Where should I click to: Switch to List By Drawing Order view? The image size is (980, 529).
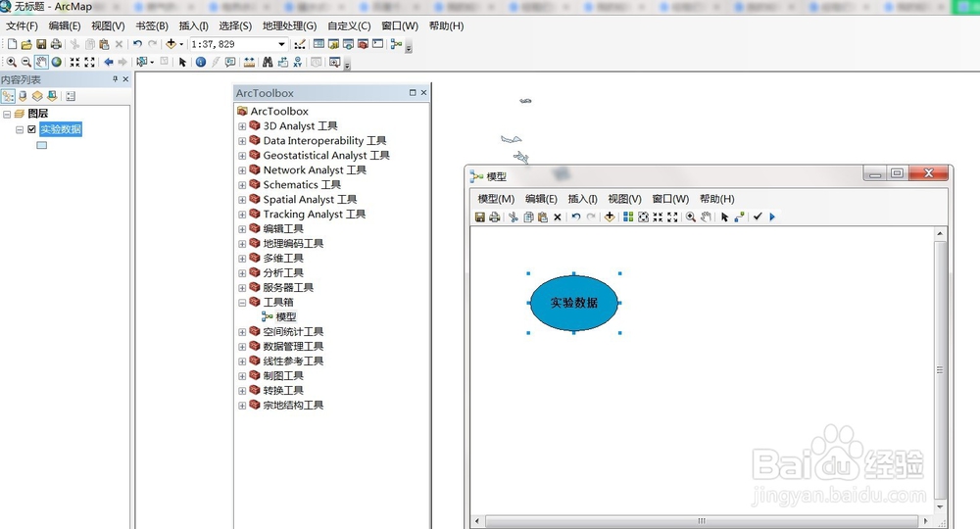[8, 96]
